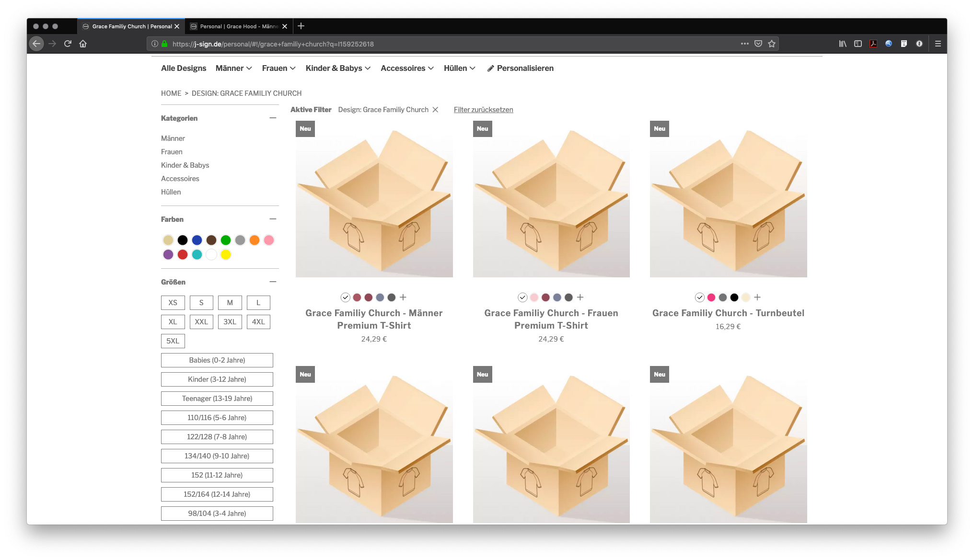This screenshot has width=974, height=560.
Task: Click the home icon in toolbar
Action: point(83,44)
